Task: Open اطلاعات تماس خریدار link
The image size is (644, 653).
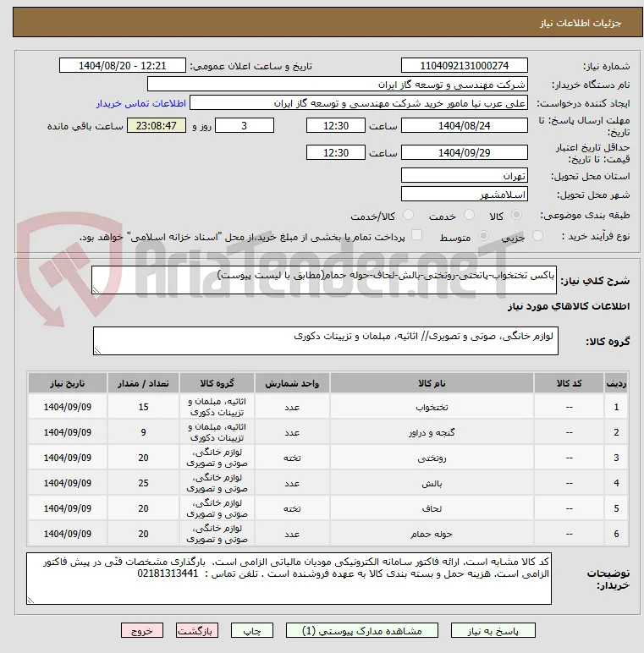Action: click(x=141, y=103)
